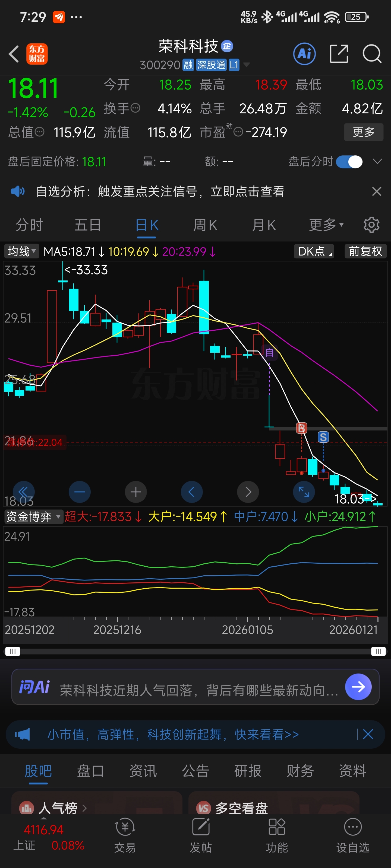Switch to 分时 chart tab
Image resolution: width=391 pixels, height=868 pixels.
(x=29, y=225)
